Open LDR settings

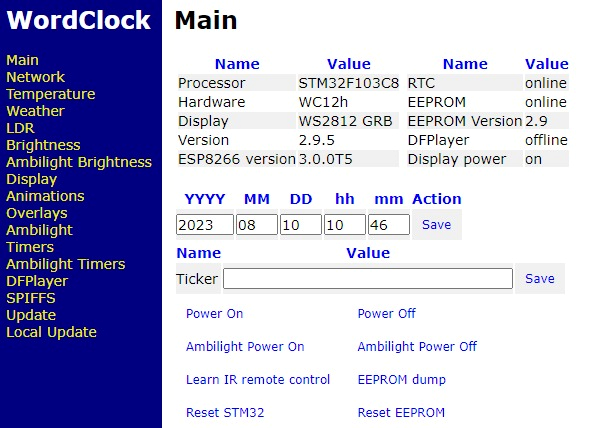(x=20, y=128)
